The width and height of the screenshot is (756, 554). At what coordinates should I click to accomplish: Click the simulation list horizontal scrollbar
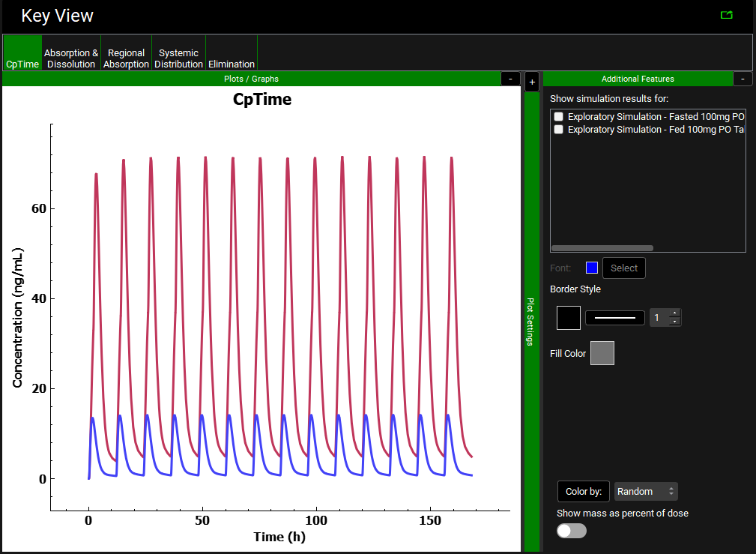(602, 247)
